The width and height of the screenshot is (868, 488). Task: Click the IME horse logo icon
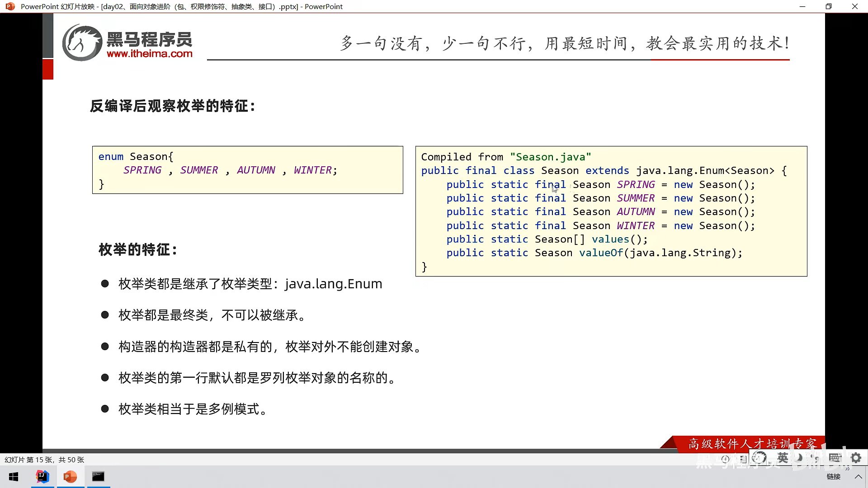click(x=759, y=458)
